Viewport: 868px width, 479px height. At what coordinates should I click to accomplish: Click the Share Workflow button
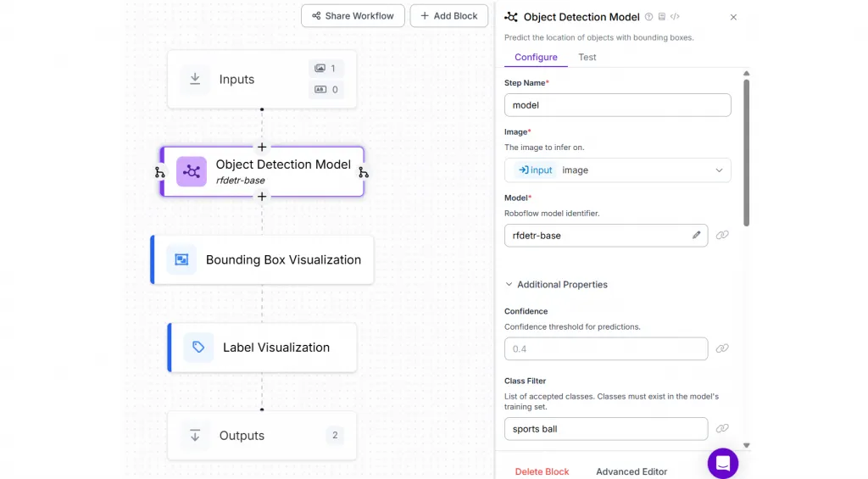coord(353,16)
